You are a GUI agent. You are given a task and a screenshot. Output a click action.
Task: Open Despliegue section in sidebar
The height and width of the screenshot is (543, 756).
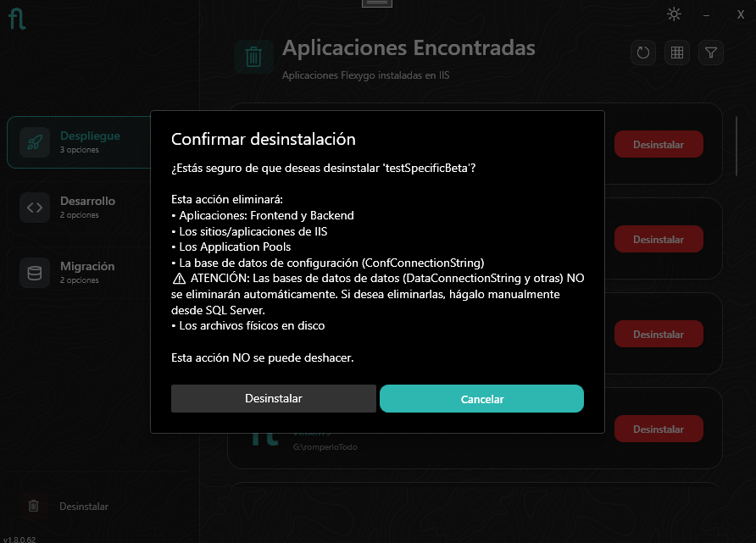(79, 142)
